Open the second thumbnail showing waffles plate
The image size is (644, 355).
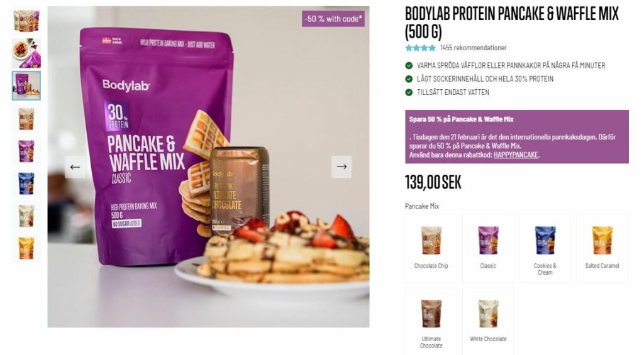pyautogui.click(x=26, y=53)
